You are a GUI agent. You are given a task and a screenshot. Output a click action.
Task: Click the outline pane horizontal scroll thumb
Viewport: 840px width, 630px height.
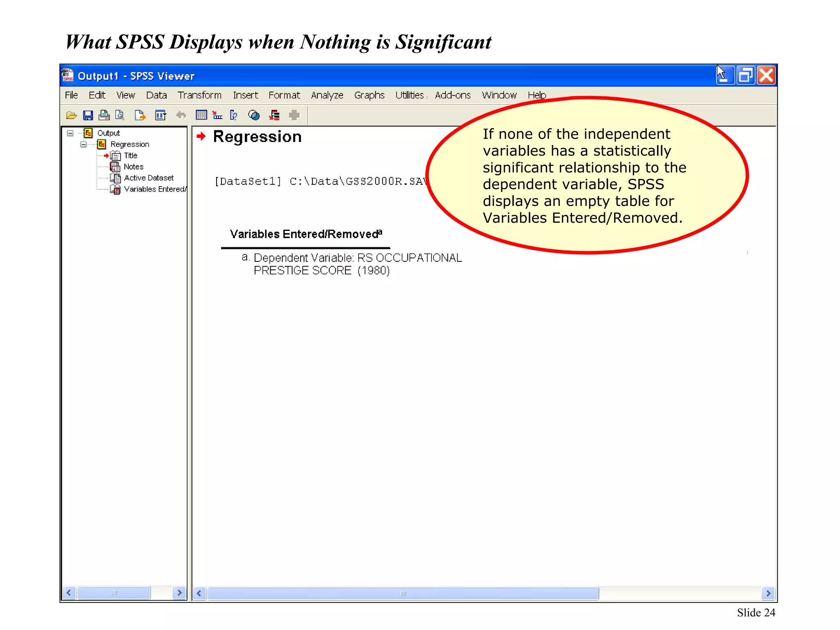tap(114, 593)
